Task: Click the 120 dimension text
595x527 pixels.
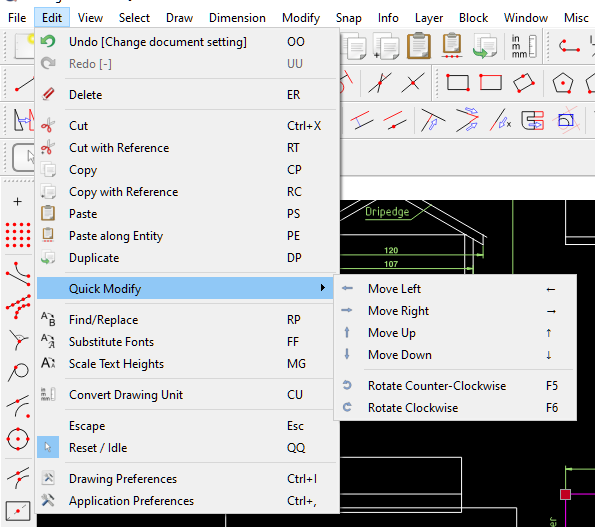Action: (391, 250)
